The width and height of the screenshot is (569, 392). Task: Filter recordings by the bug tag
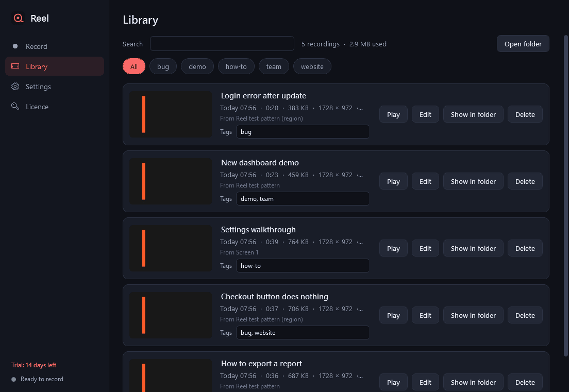point(163,66)
